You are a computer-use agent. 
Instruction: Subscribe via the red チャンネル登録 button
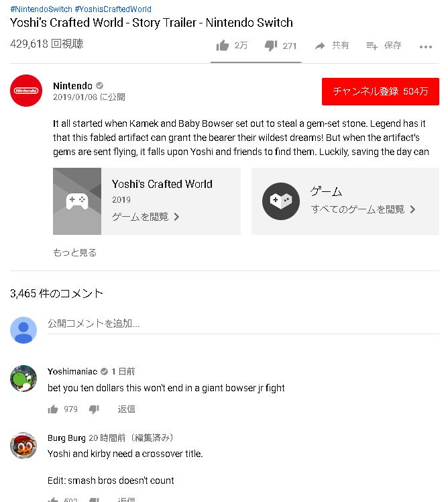point(380,91)
